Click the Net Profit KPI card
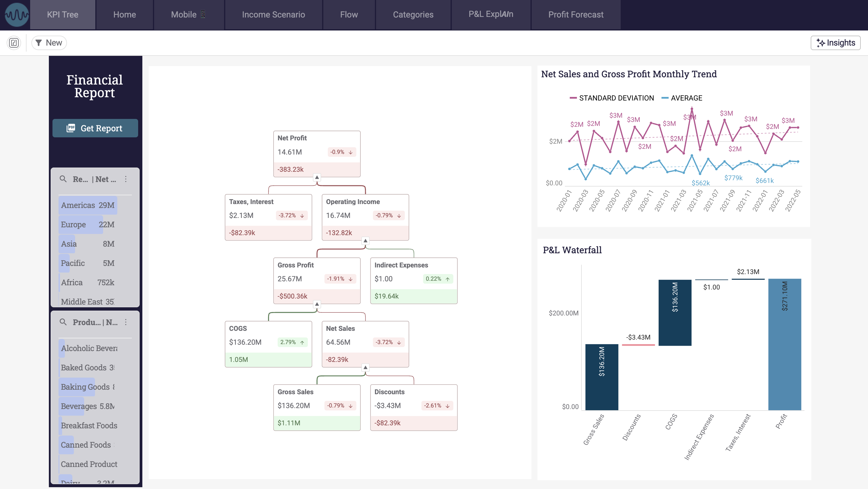Image resolution: width=868 pixels, height=489 pixels. tap(317, 154)
